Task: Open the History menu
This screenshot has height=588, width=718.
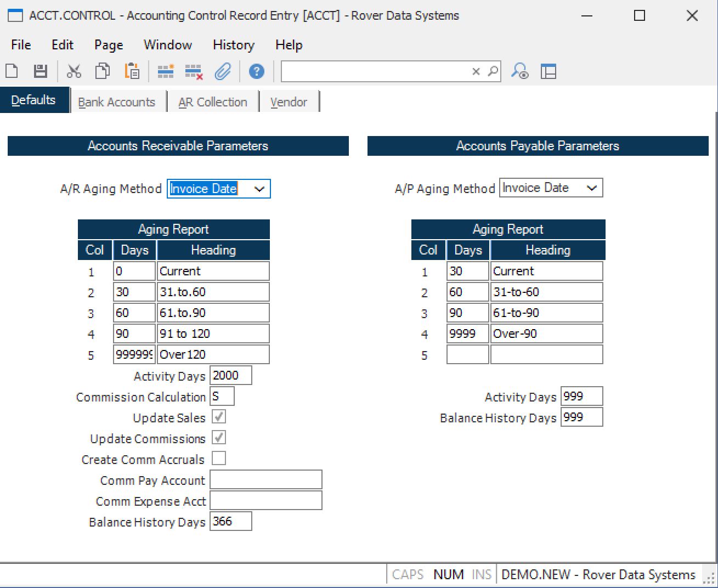Action: (x=233, y=45)
